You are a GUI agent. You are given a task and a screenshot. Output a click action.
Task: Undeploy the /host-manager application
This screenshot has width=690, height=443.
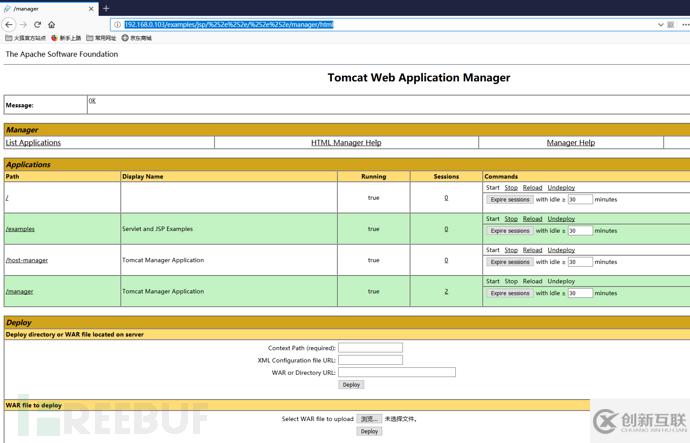tap(561, 250)
